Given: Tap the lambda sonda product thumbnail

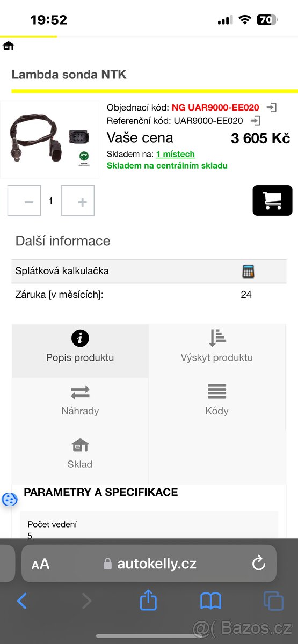Looking at the screenshot, I should tap(49, 140).
